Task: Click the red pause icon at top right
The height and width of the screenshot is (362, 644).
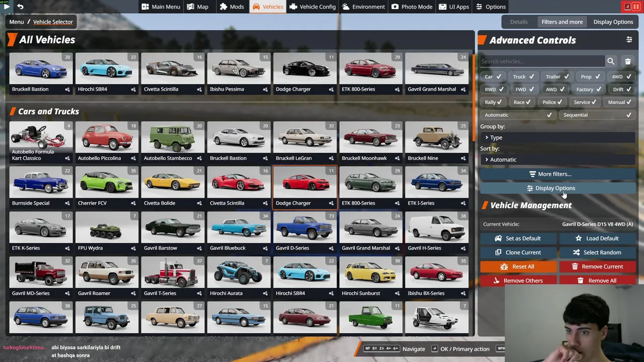Action: coord(636,7)
